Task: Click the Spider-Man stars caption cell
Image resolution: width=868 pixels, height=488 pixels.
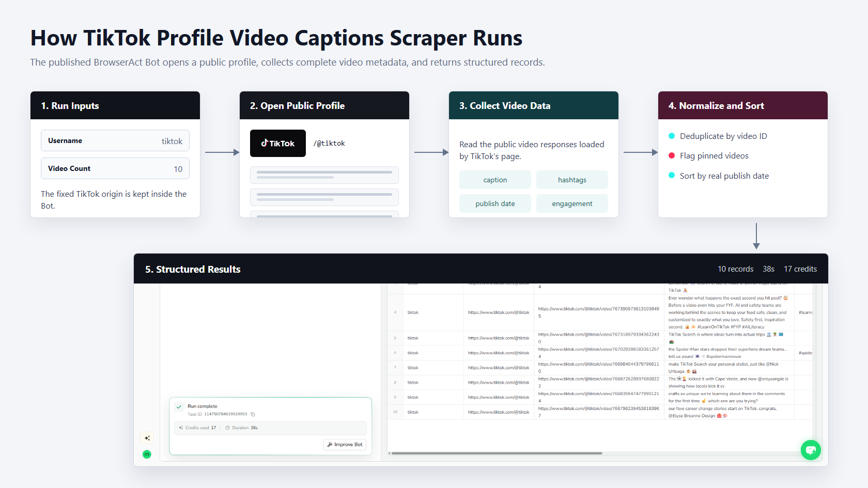Action: tap(729, 353)
